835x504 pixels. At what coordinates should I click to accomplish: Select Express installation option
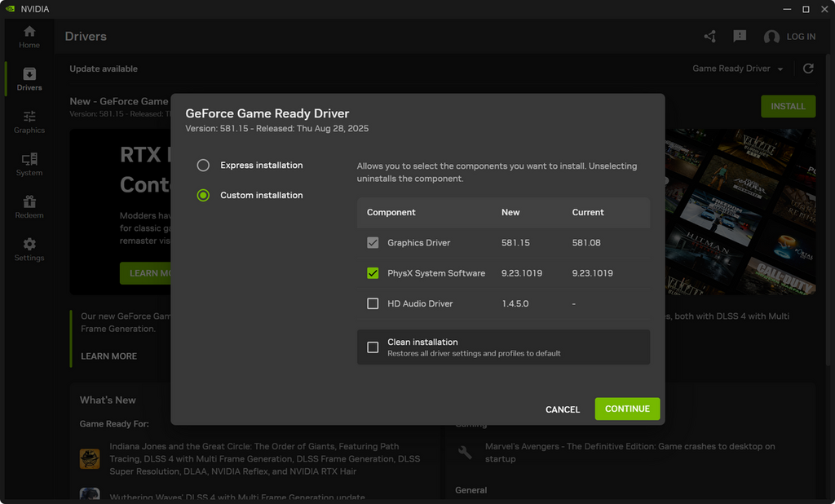pyautogui.click(x=203, y=166)
